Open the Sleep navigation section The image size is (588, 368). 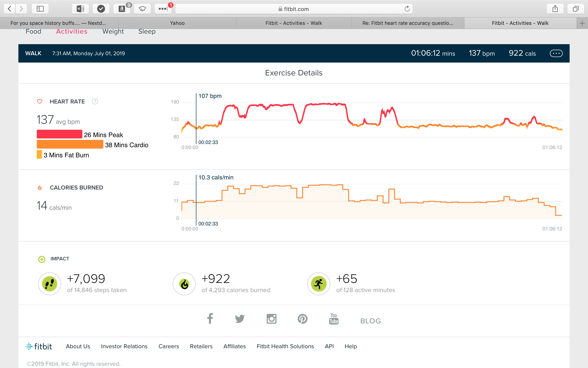pyautogui.click(x=147, y=32)
